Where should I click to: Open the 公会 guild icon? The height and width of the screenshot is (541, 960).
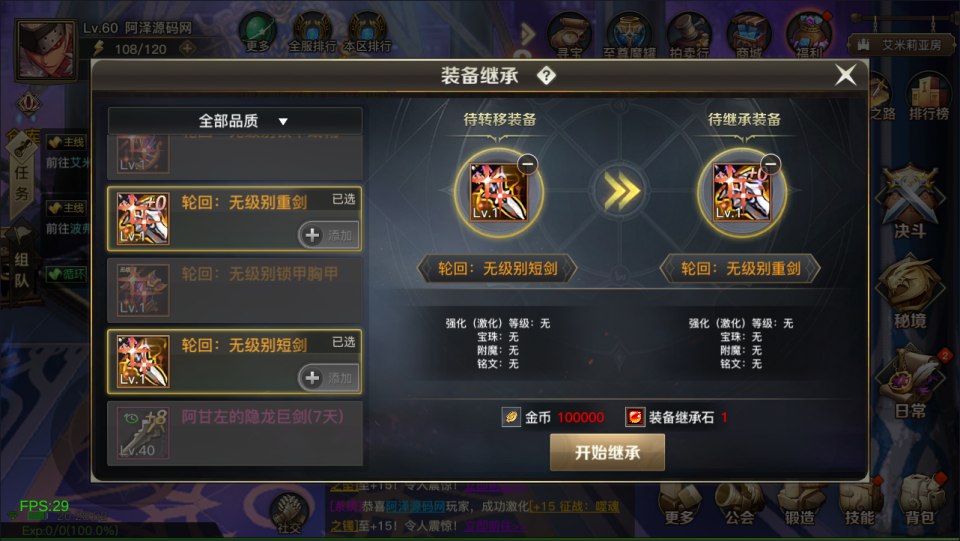(x=740, y=503)
